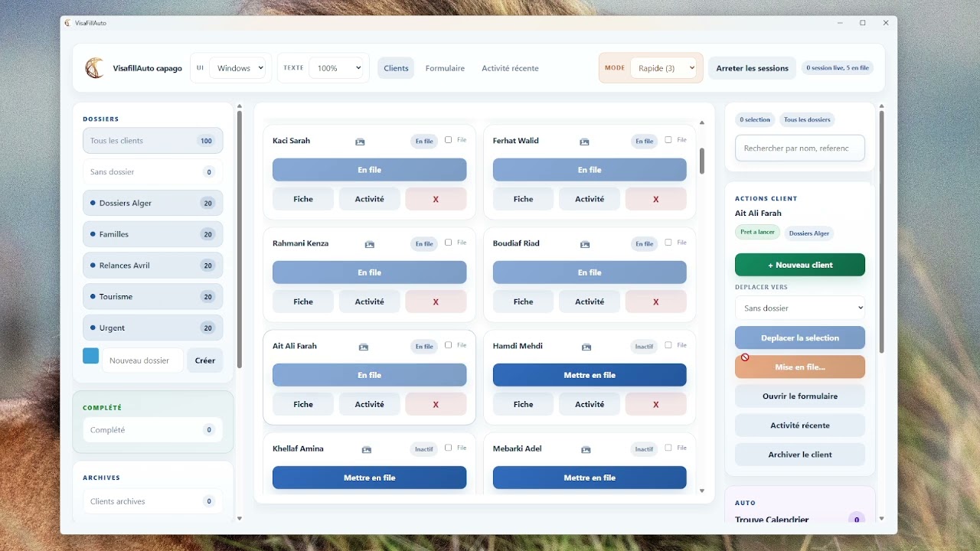This screenshot has width=980, height=551.
Task: Tick the File checkbox for Ferhat Walid
Action: [668, 140]
